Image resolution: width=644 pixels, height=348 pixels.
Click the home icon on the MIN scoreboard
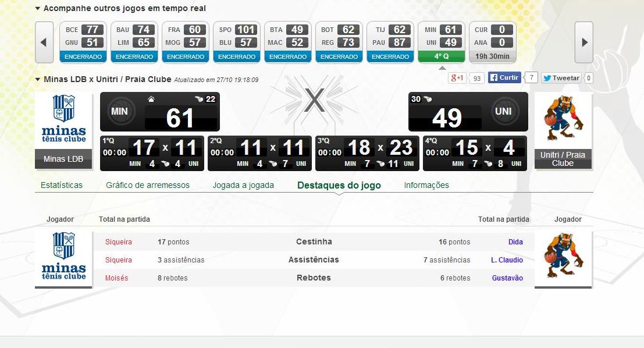coord(151,100)
